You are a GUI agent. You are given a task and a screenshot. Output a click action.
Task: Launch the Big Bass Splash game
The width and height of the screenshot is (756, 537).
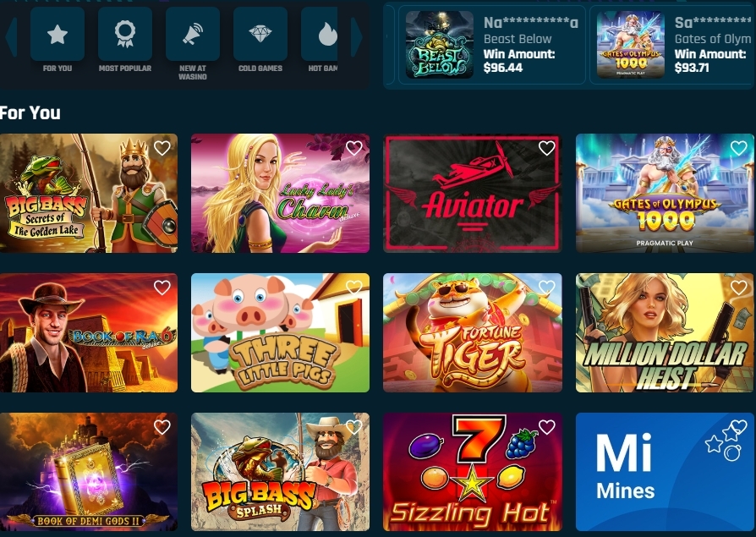[280, 472]
